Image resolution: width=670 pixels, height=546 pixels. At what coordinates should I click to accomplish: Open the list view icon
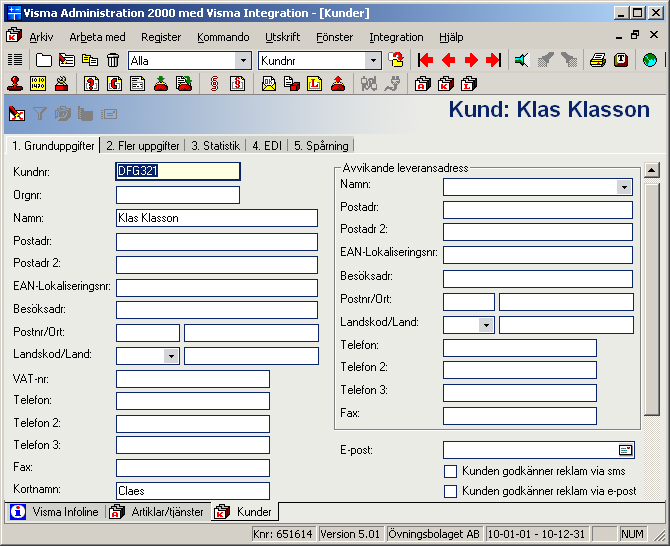click(15, 60)
